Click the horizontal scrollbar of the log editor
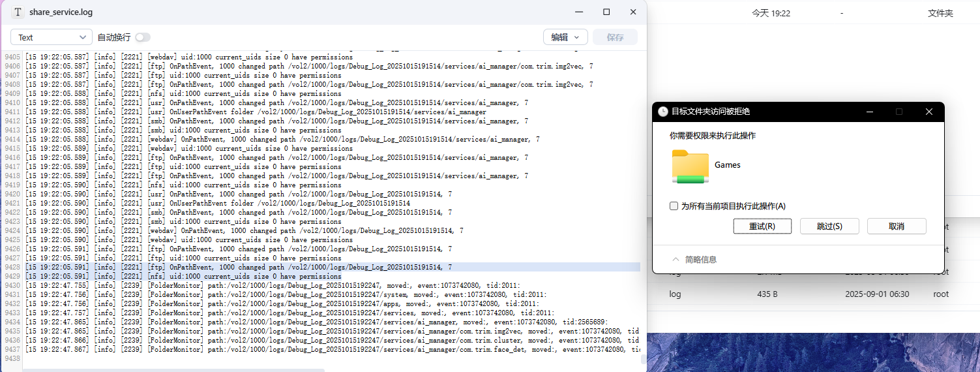980x372 pixels. (x=173, y=370)
